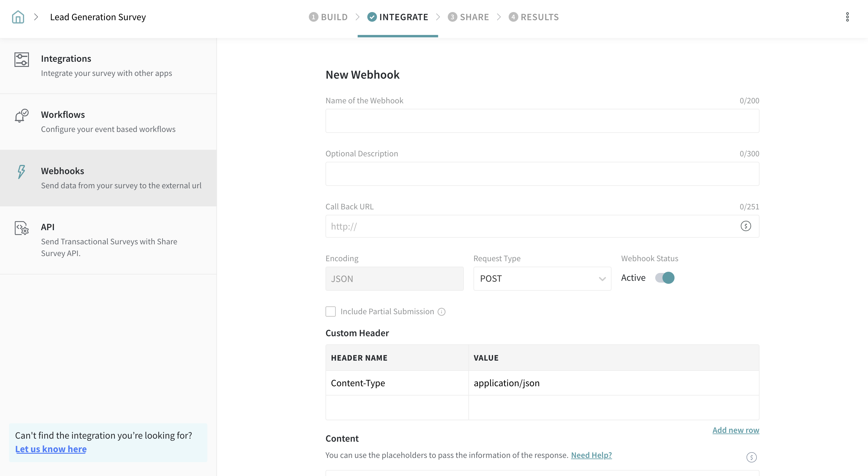Open placeholder picker in Call Back URL
The width and height of the screenshot is (868, 476).
746,226
